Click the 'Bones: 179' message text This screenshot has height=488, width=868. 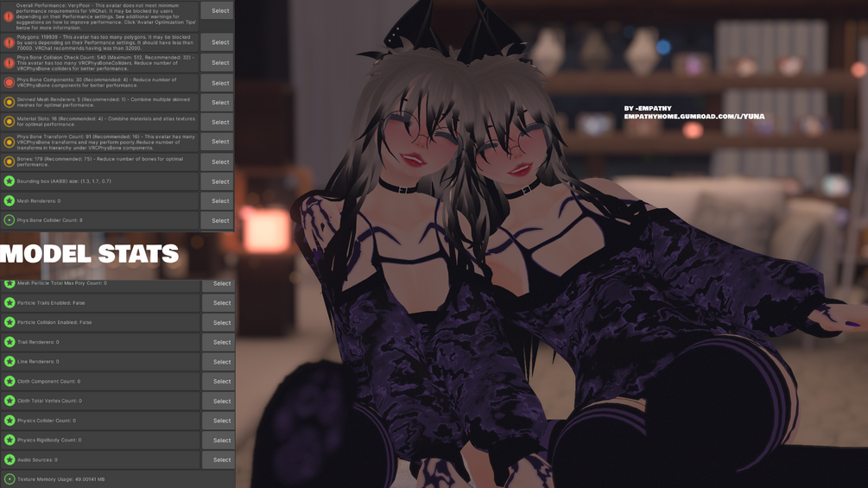(99, 162)
